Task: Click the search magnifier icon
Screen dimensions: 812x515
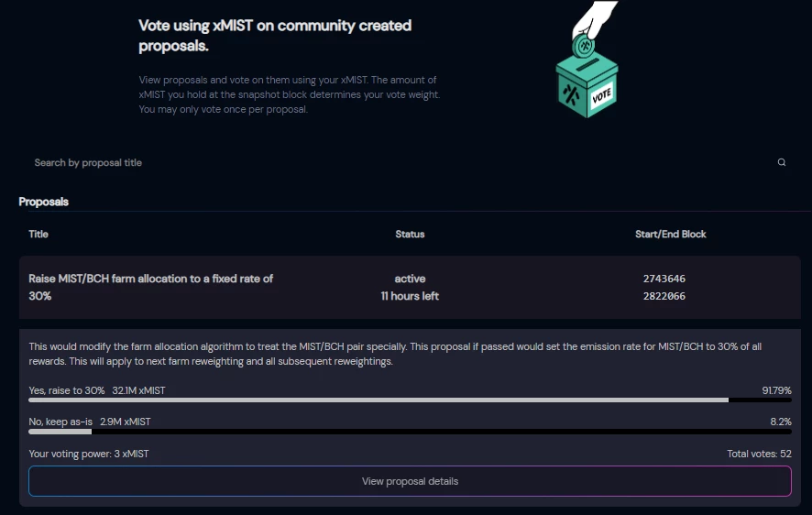Action: pos(782,162)
